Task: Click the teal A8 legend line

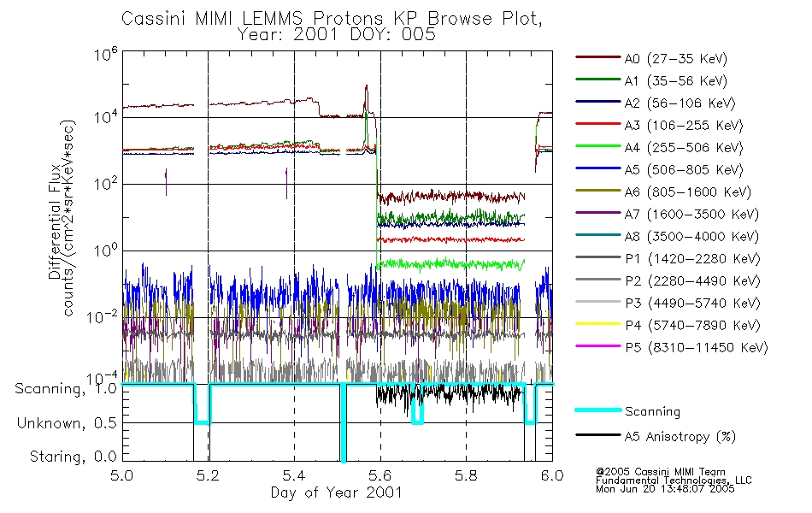Action: click(x=597, y=235)
